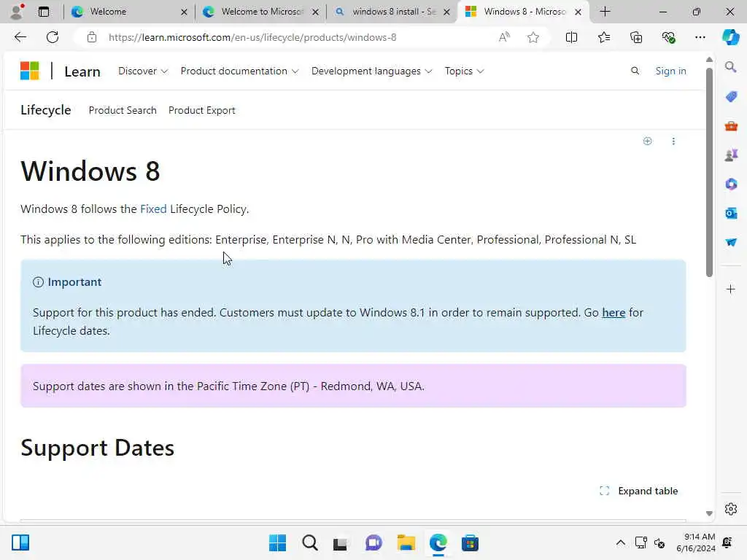Click the Learn link
747x560 pixels.
point(82,71)
